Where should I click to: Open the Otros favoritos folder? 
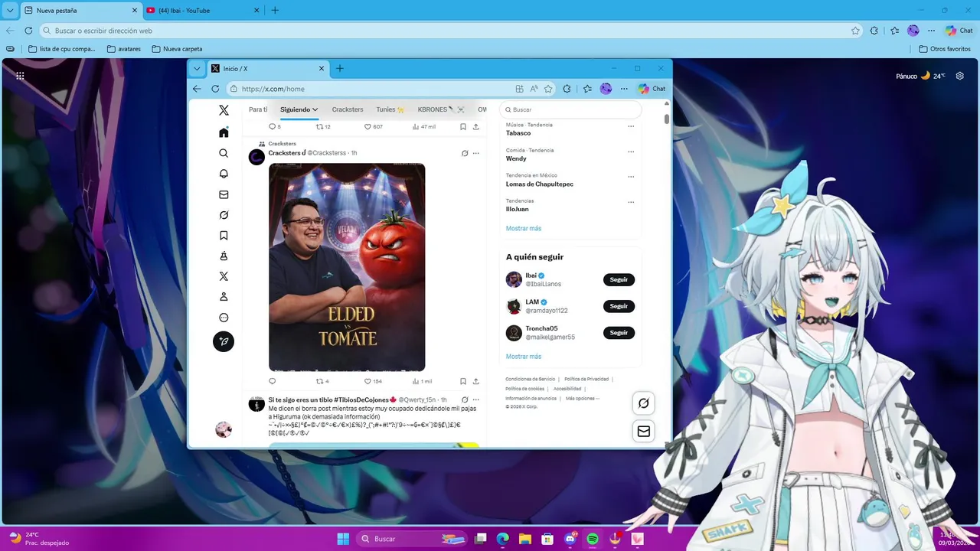(x=945, y=49)
